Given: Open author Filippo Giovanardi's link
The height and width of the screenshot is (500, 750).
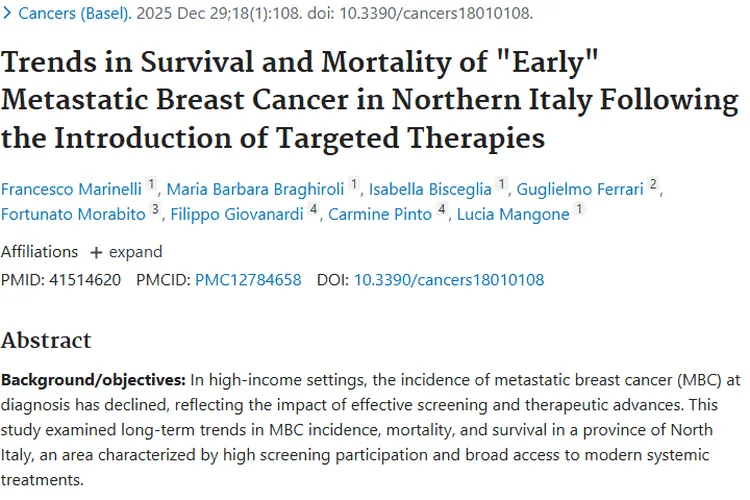Looking at the screenshot, I should click(x=240, y=214).
